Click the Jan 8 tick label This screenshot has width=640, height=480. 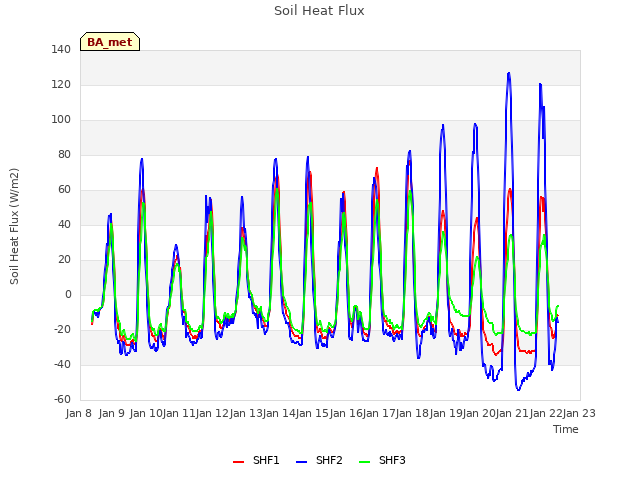pyautogui.click(x=79, y=413)
